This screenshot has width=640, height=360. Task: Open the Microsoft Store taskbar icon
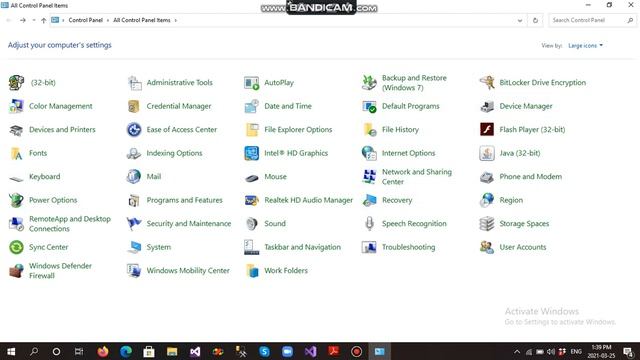coord(149,351)
